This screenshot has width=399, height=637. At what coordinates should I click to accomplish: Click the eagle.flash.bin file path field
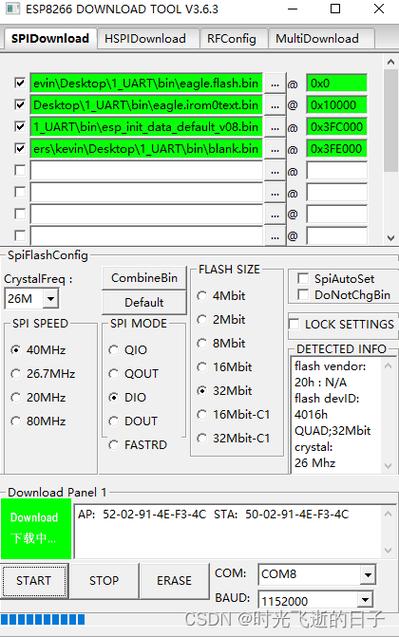[146, 83]
